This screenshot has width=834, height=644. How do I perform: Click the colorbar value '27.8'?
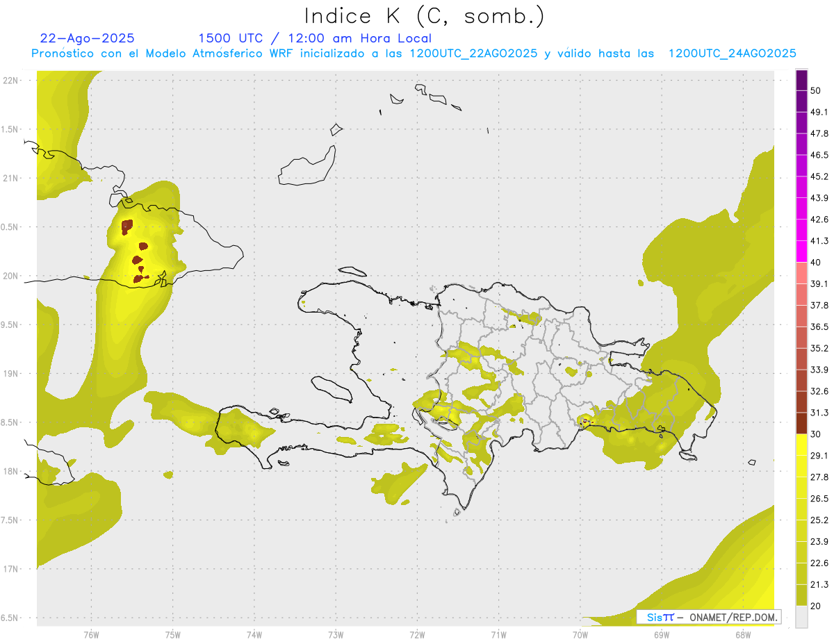[819, 477]
